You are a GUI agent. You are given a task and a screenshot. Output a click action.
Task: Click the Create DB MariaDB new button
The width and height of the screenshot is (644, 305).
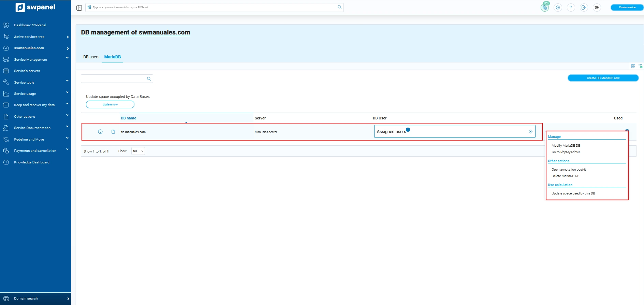point(603,78)
